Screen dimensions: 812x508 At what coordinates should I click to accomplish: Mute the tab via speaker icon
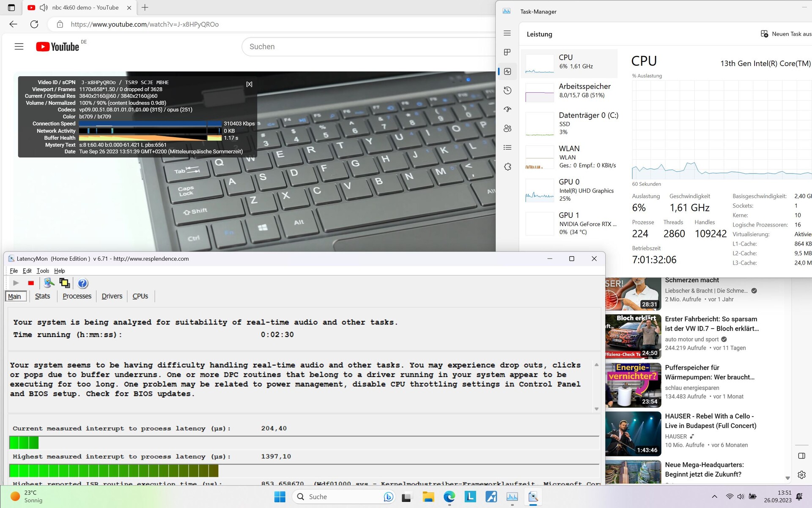pyautogui.click(x=44, y=8)
